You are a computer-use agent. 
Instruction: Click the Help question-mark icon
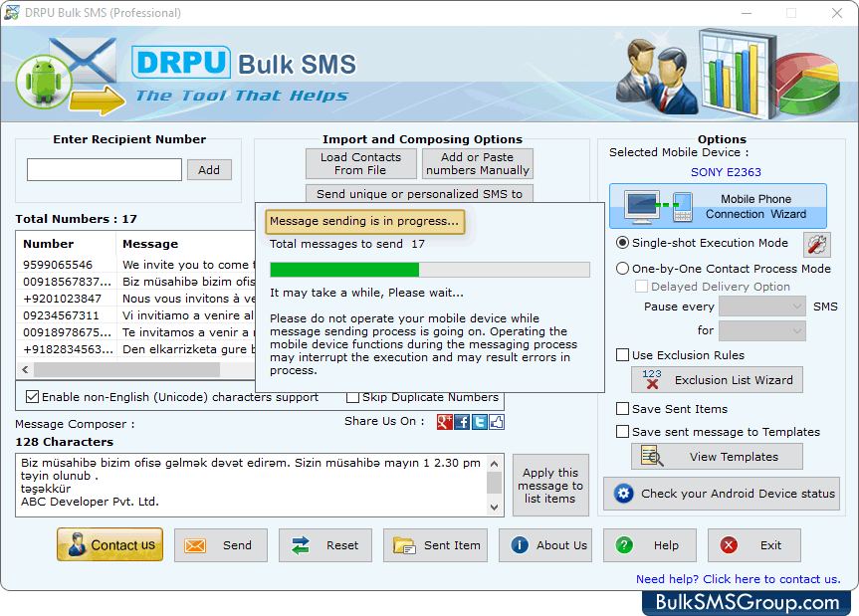click(x=624, y=545)
